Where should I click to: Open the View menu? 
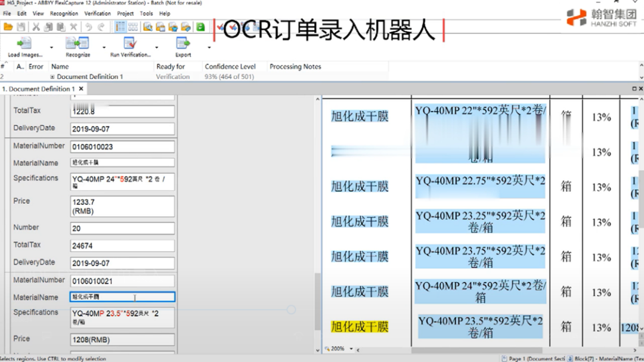pyautogui.click(x=38, y=14)
